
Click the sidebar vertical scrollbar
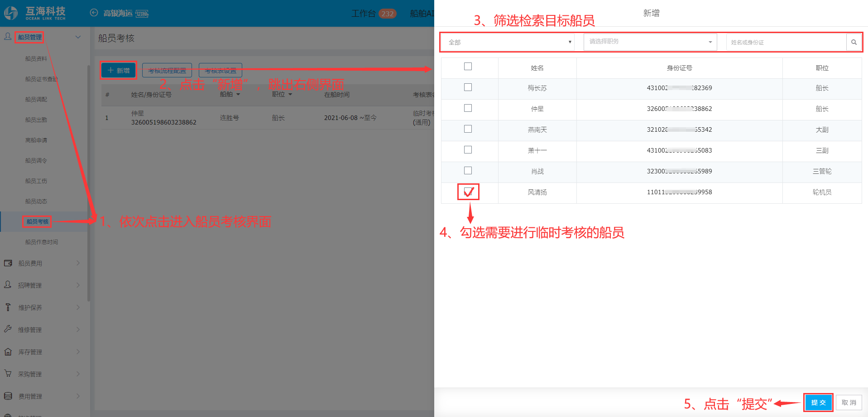(x=89, y=183)
